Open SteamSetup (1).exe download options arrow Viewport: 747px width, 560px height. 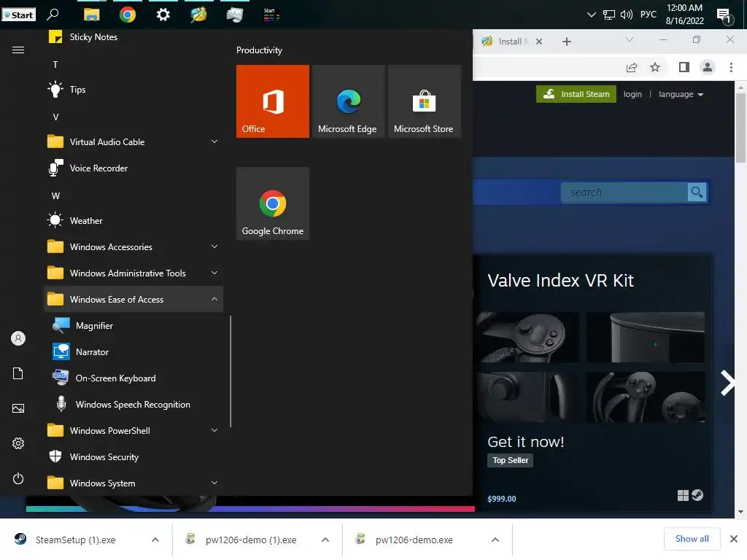point(155,540)
